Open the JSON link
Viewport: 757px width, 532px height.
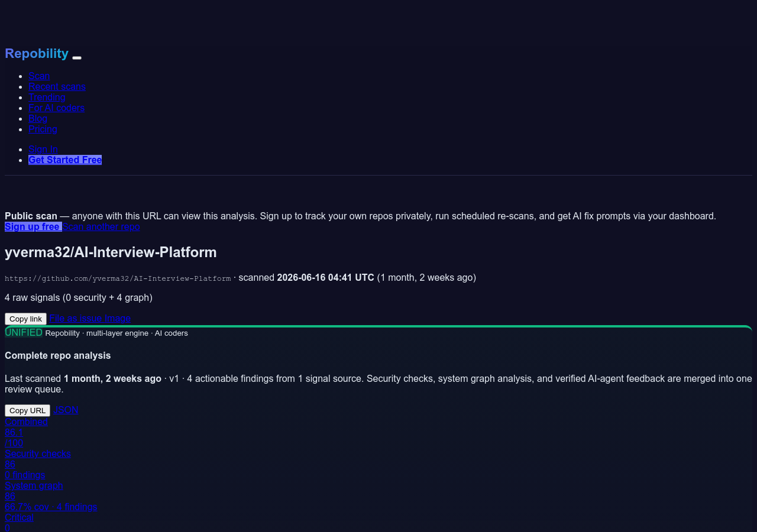pos(66,410)
